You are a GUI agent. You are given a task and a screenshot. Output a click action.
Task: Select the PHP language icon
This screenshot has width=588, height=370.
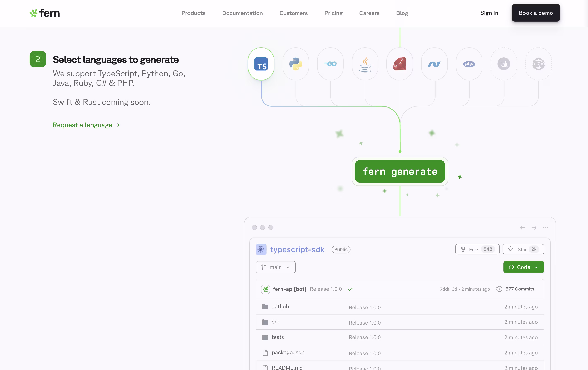(x=469, y=64)
